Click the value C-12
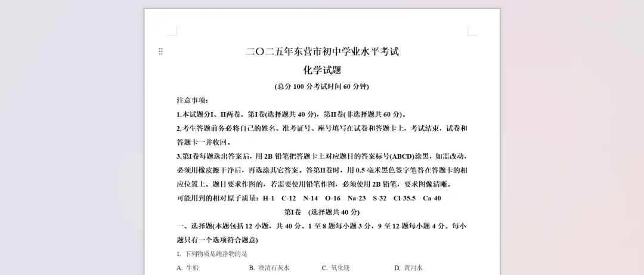 pyautogui.click(x=289, y=198)
